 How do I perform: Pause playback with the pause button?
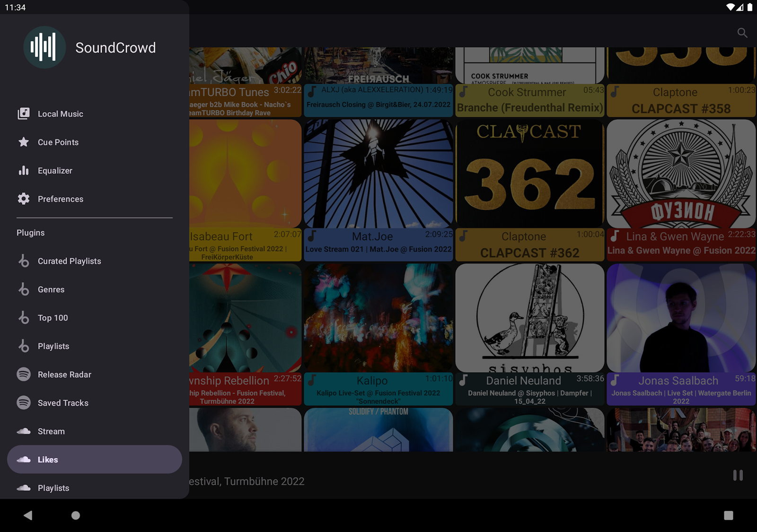tap(738, 475)
